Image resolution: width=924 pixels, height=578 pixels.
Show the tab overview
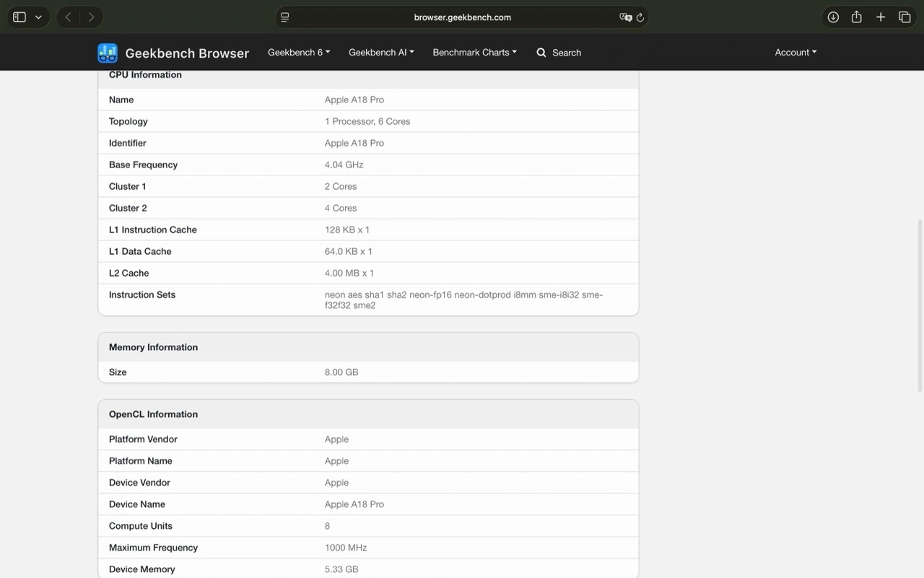(905, 17)
